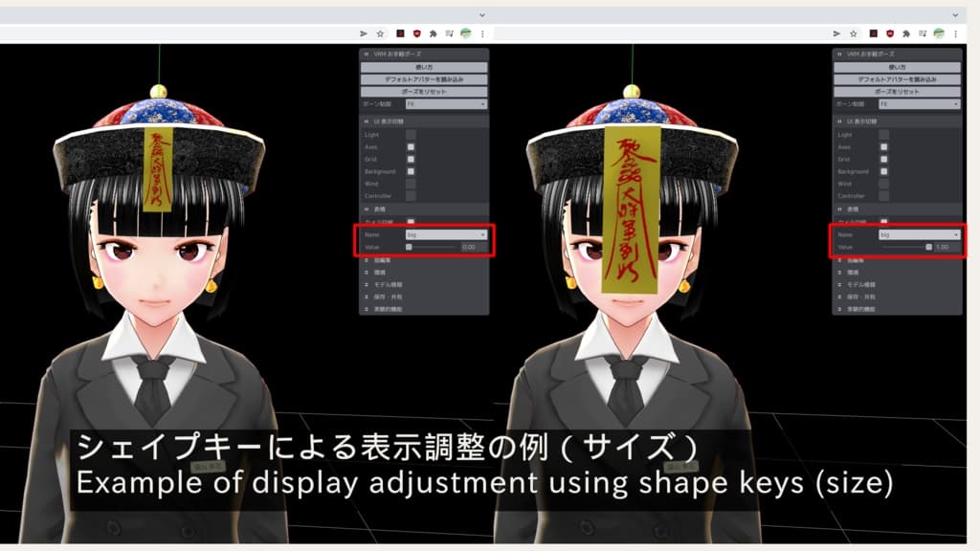This screenshot has width=980, height=551.
Task: Open the green extension icon in left toolbar
Action: pos(466,33)
